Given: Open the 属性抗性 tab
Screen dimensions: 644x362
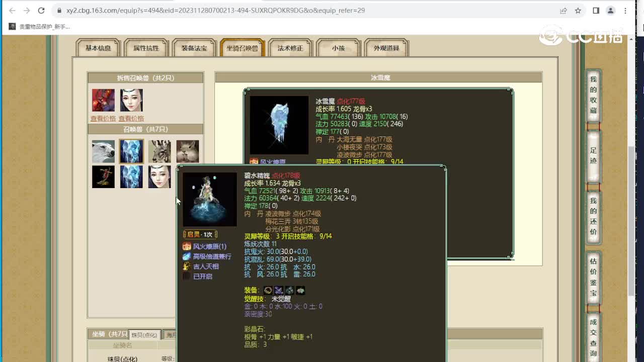Looking at the screenshot, I should coord(146,48).
